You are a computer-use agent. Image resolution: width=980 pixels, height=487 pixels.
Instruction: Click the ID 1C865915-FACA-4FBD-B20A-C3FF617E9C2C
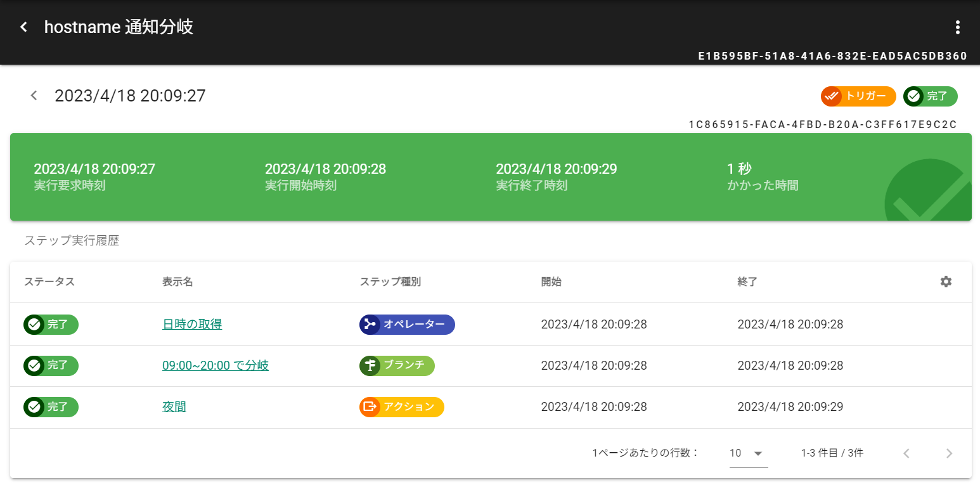point(823,124)
